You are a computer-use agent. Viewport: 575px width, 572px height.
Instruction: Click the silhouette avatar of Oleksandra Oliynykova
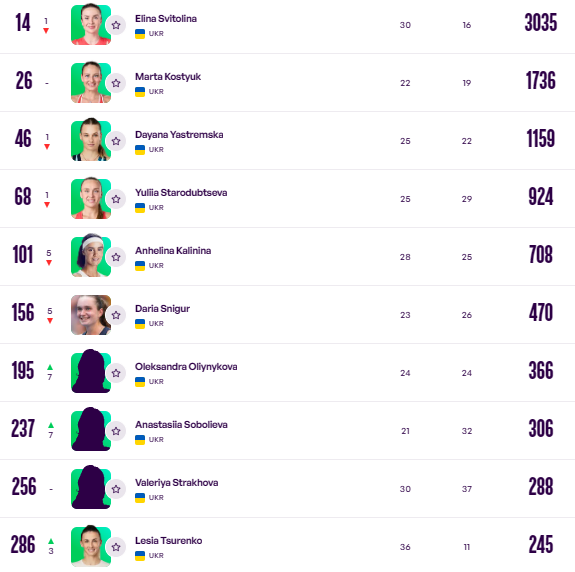click(91, 371)
